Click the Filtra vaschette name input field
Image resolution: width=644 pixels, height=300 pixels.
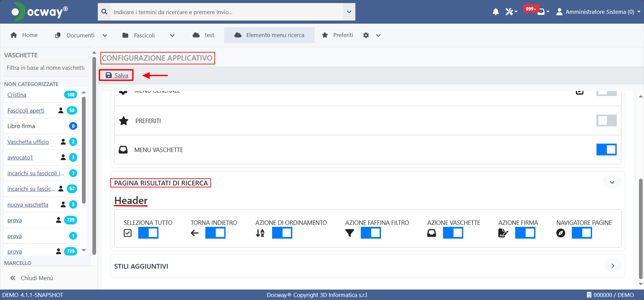tap(46, 68)
